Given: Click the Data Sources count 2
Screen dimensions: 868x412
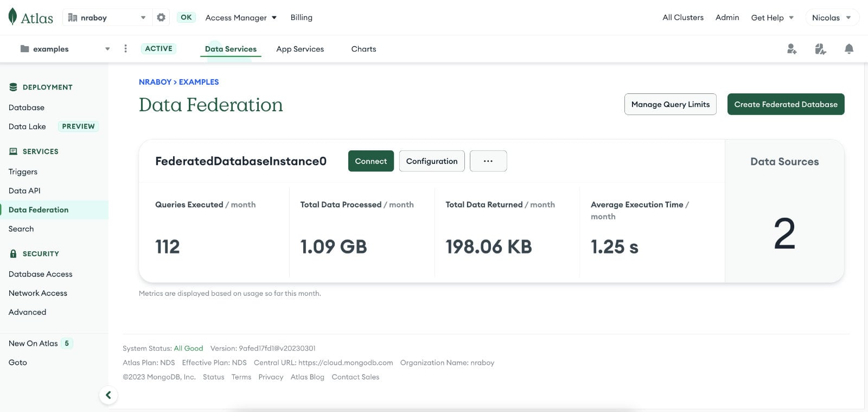Looking at the screenshot, I should (x=784, y=234).
